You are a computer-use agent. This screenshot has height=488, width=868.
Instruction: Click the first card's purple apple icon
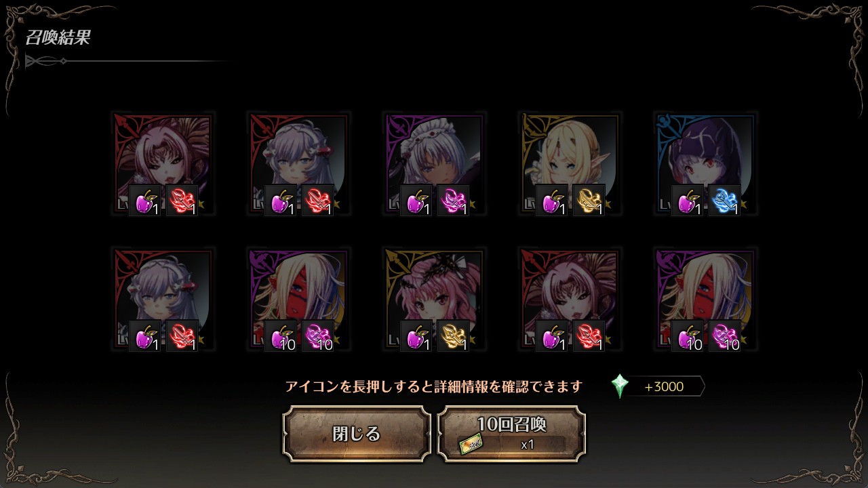tap(145, 201)
